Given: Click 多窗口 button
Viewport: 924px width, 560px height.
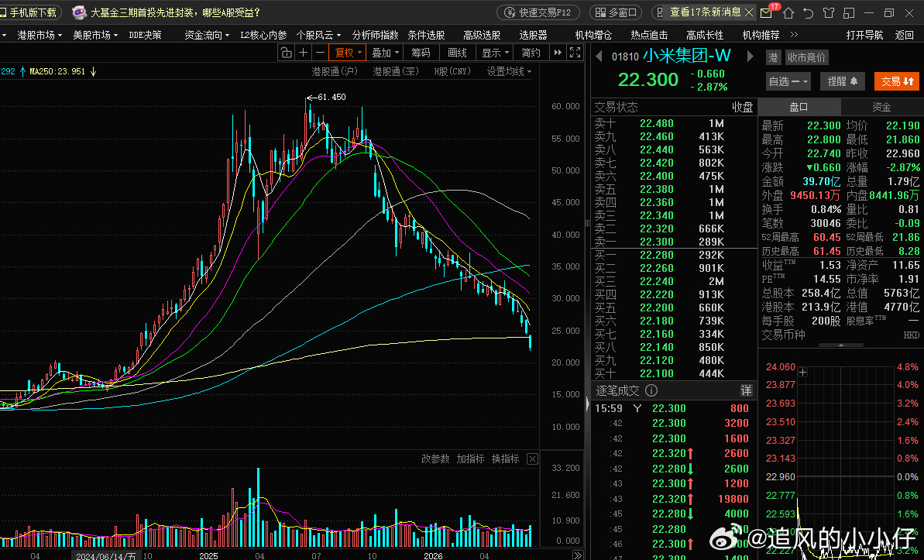Looking at the screenshot, I should [x=617, y=12].
